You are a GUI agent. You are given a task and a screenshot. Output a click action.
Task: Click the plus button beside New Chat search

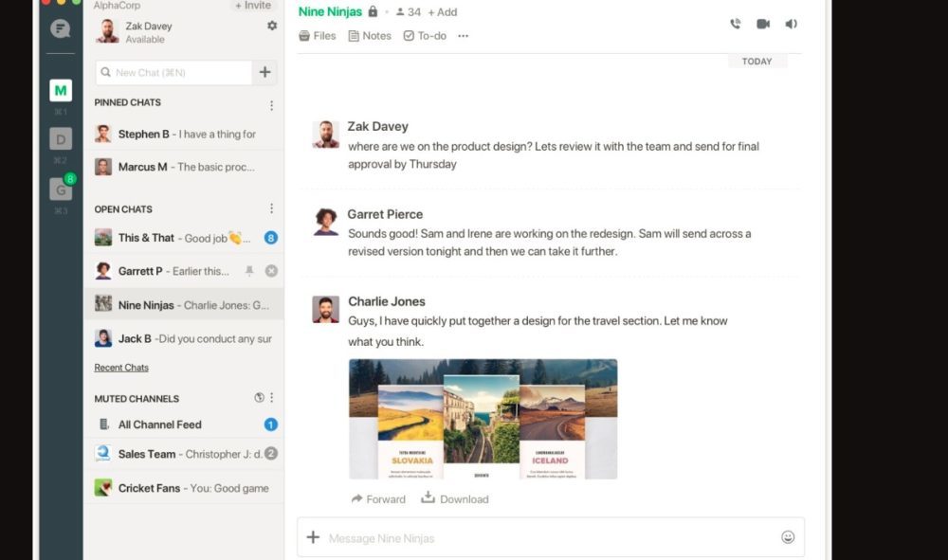click(x=265, y=72)
